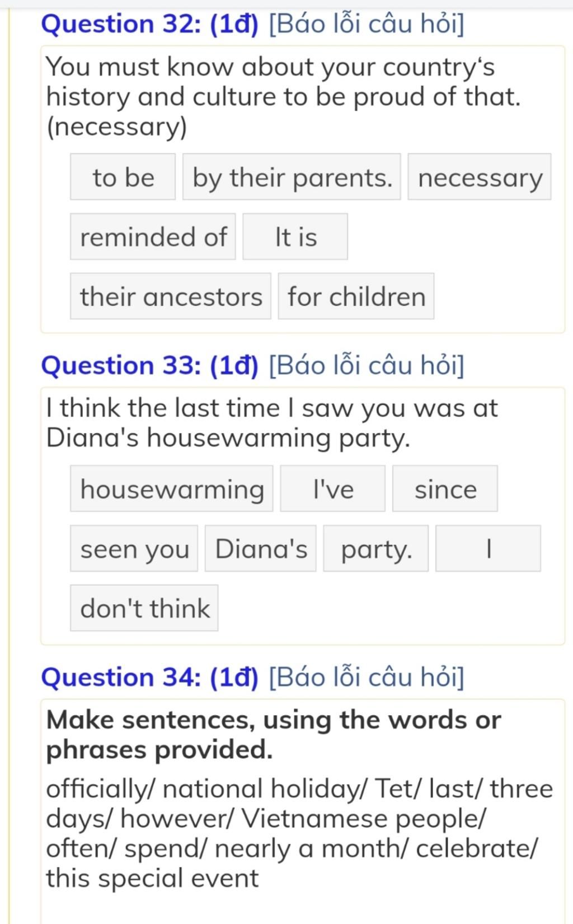Choose the 'necessary' word tile
This screenshot has height=924, width=573.
pyautogui.click(x=480, y=177)
